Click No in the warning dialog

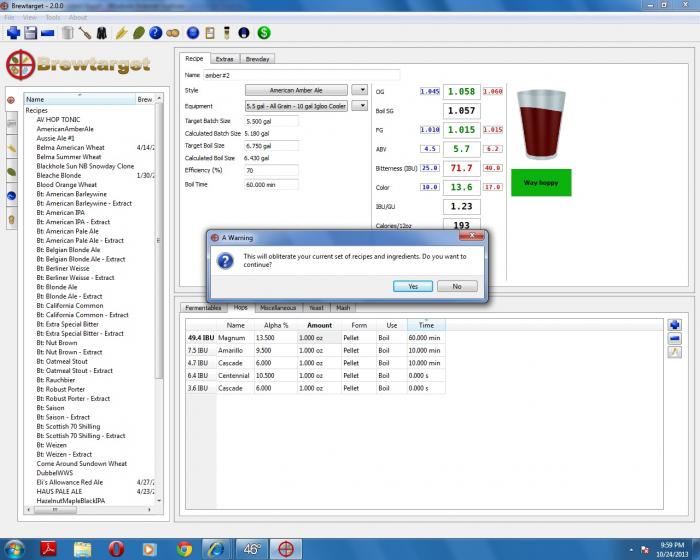click(457, 286)
